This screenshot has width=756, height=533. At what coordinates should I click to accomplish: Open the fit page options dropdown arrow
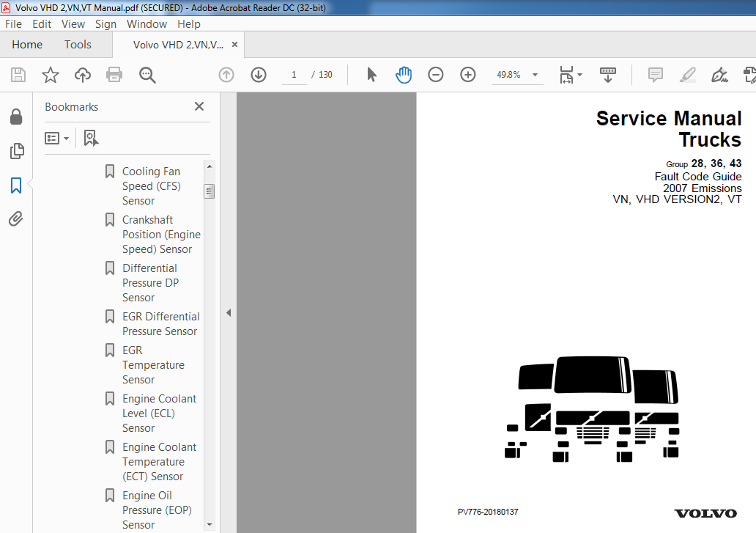(580, 75)
